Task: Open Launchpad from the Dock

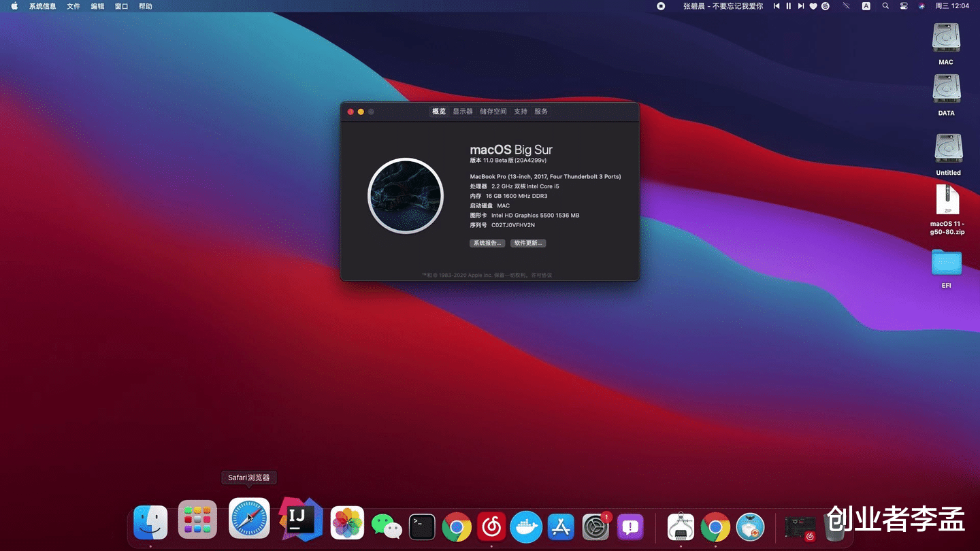Action: pos(197,520)
